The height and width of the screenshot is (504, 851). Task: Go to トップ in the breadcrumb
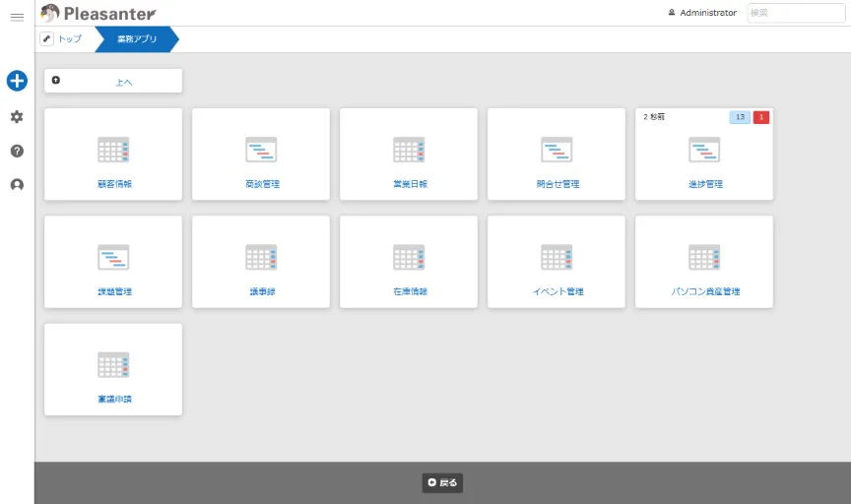pos(70,39)
